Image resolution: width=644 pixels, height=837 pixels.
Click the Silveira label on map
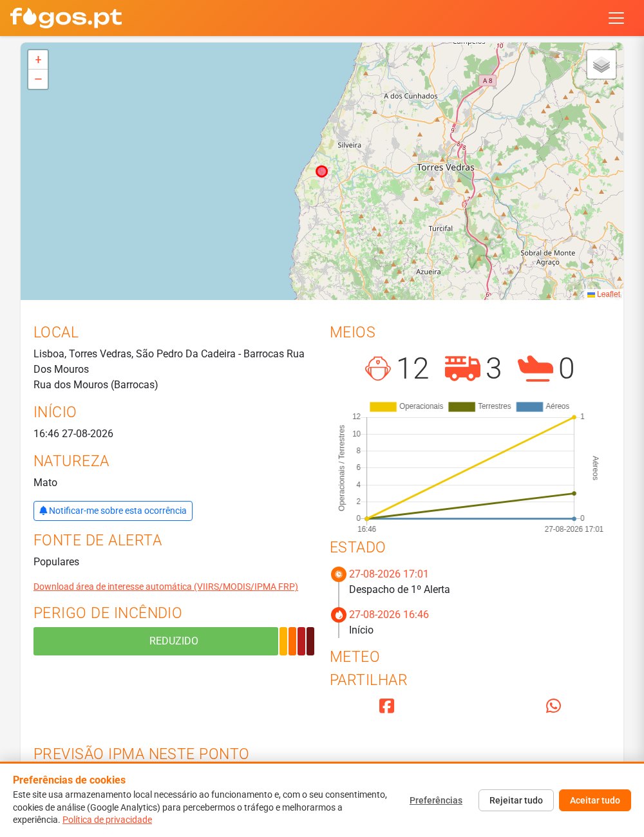349,145
